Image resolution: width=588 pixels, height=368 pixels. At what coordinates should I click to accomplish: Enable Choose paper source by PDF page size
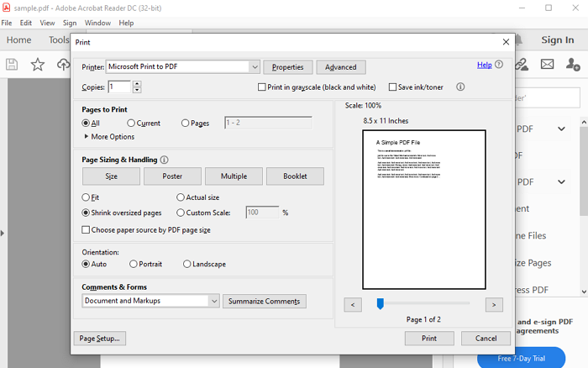click(x=86, y=229)
